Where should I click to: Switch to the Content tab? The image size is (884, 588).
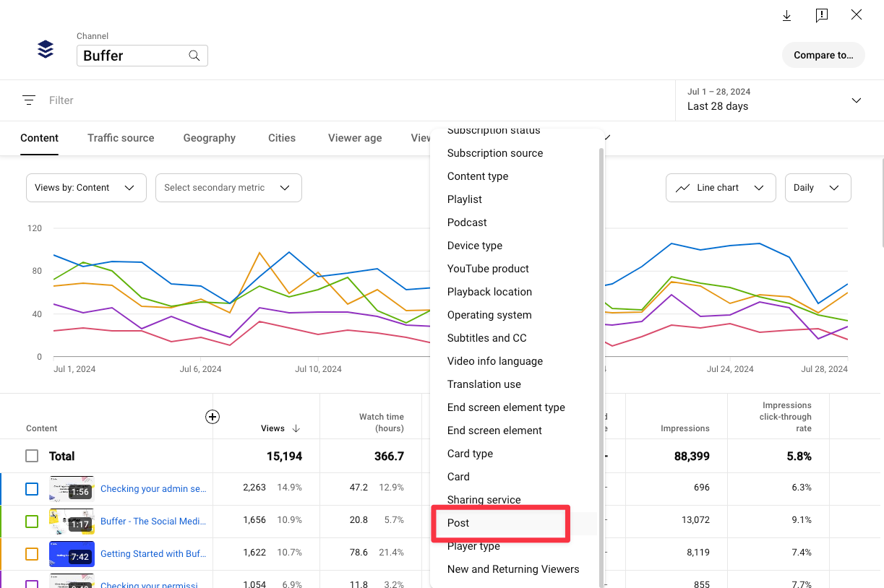click(39, 138)
